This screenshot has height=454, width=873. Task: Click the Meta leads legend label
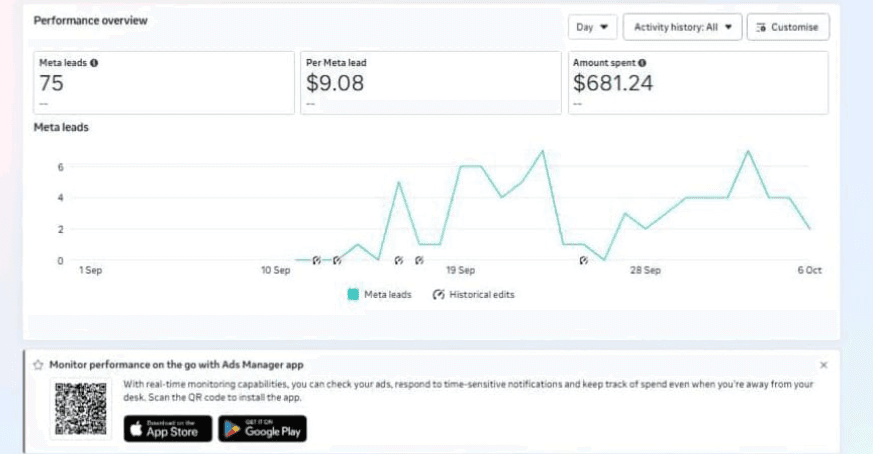pos(388,294)
